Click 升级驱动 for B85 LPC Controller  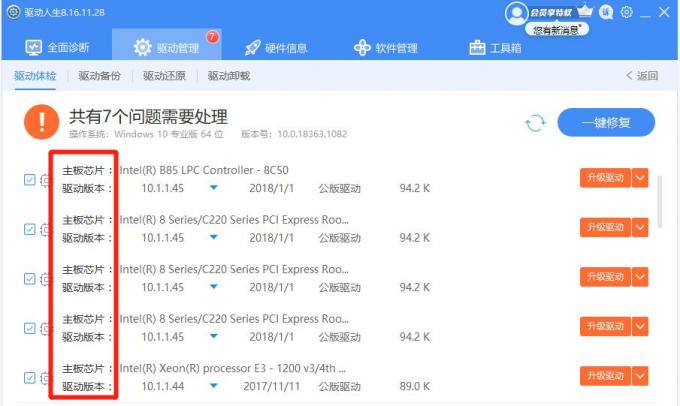[605, 178]
